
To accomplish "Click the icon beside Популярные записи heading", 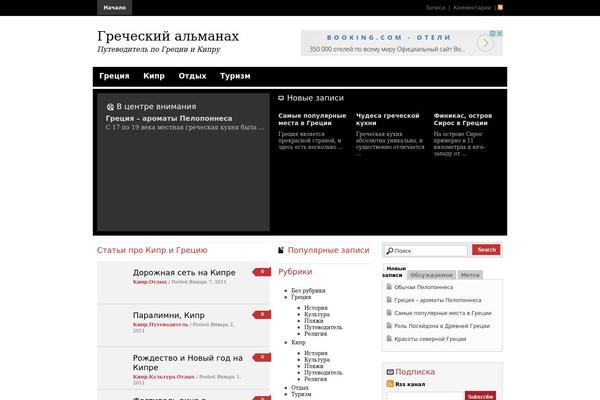I will 281,250.
